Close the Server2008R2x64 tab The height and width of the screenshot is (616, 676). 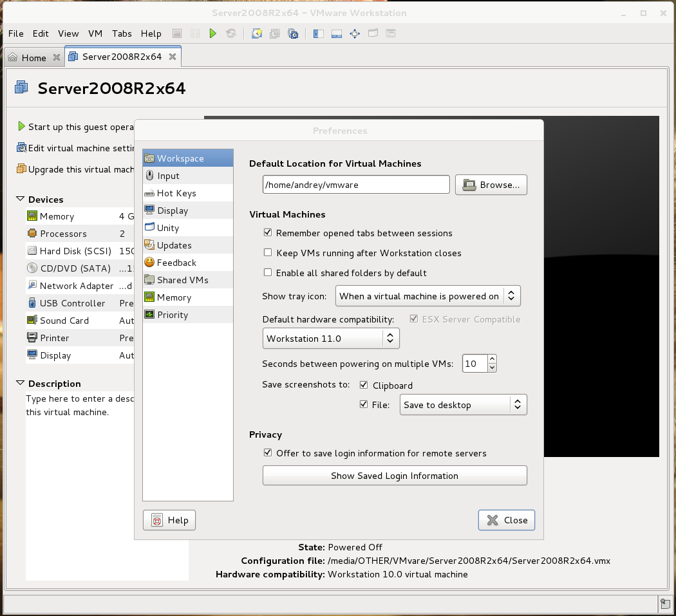173,57
